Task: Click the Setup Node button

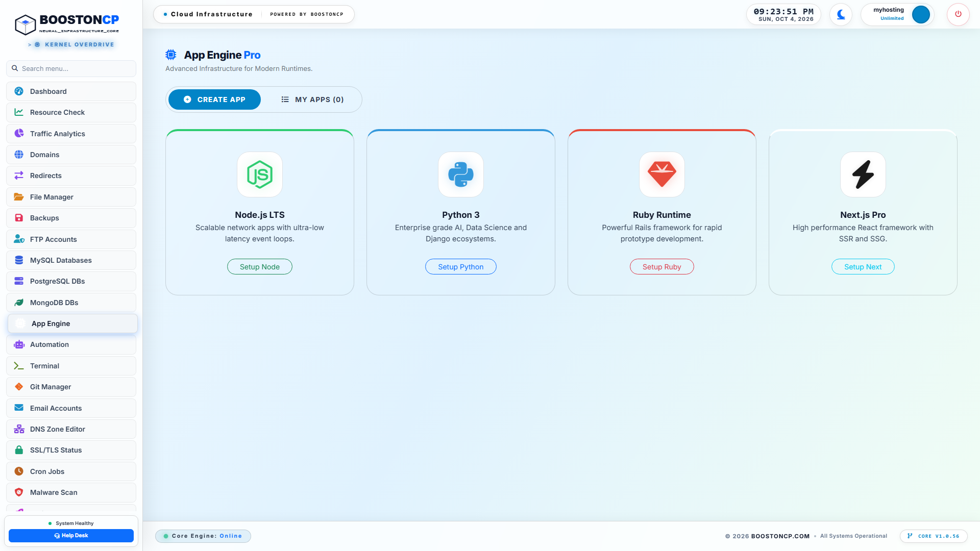Action: tap(260, 267)
